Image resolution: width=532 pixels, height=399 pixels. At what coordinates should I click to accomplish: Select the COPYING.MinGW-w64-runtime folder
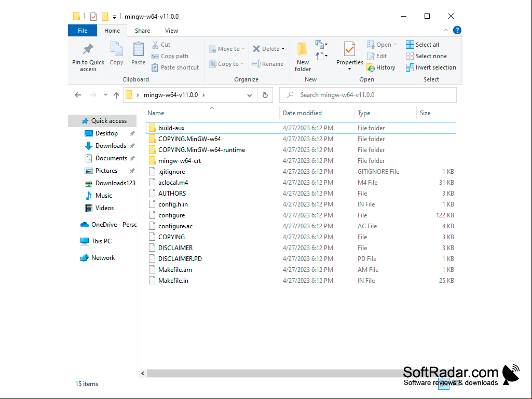pyautogui.click(x=301, y=149)
